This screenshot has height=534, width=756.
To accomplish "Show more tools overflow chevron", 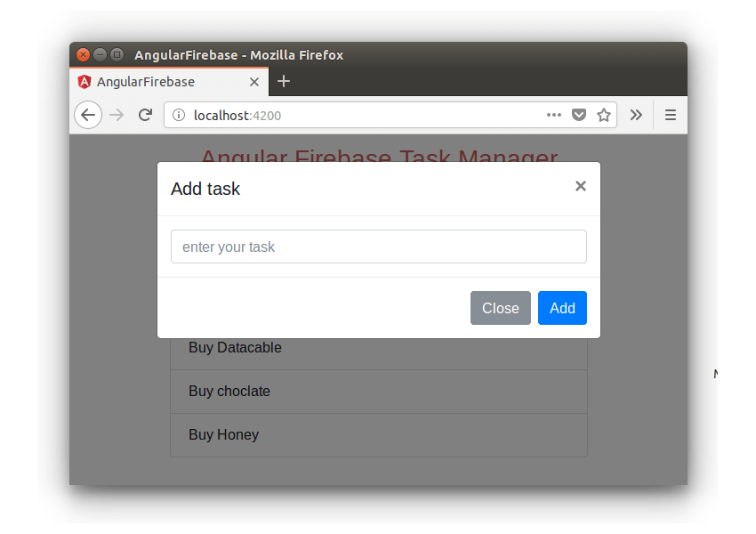I will 636,115.
